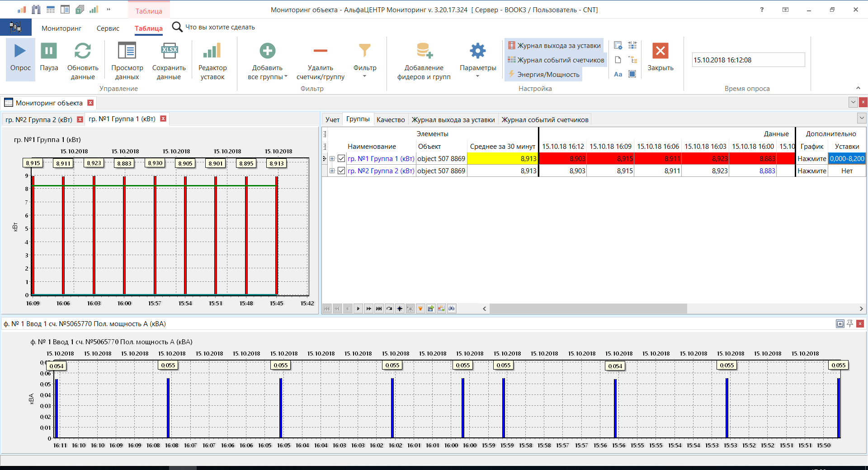This screenshot has height=470, width=868.
Task: Uncheck the гр. №2 Группа 2 checkbox
Action: tap(341, 171)
